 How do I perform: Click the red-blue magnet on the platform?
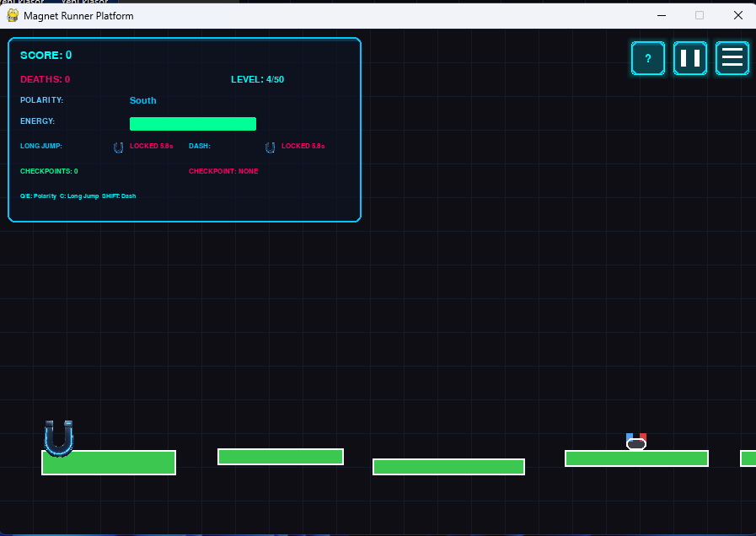(636, 442)
